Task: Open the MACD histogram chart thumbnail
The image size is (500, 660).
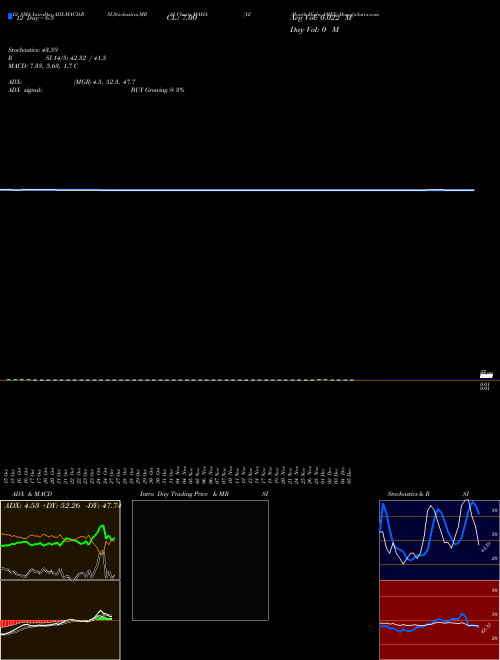Action: (60, 620)
